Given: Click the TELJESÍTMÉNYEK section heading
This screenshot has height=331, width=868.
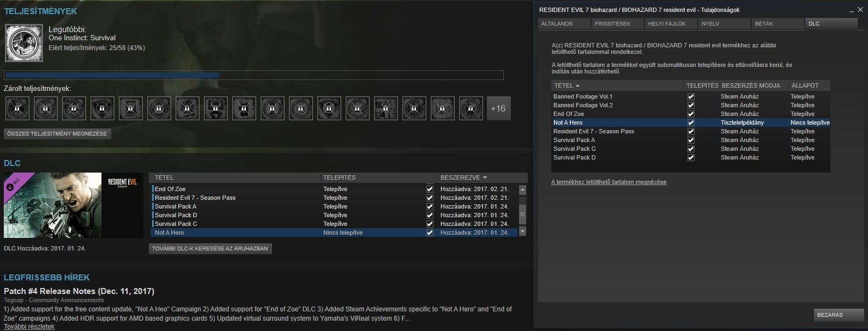Looking at the screenshot, I should pos(40,11).
